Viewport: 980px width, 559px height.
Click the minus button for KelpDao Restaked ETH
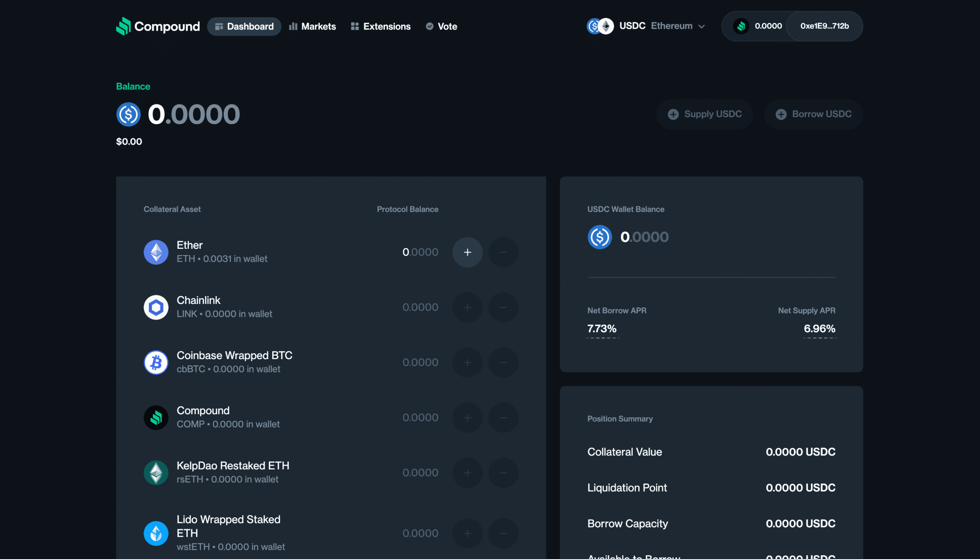coord(503,472)
